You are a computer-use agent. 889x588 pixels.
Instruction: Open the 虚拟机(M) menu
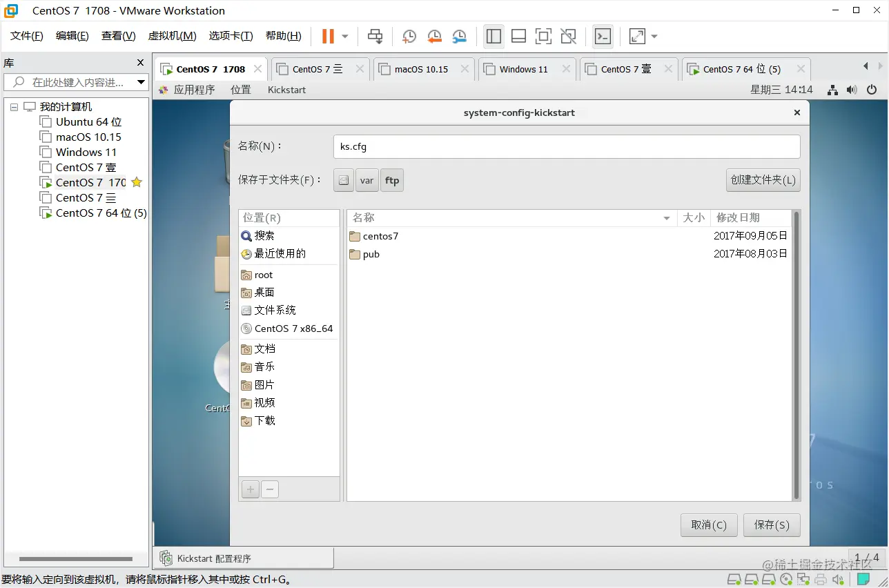[173, 36]
